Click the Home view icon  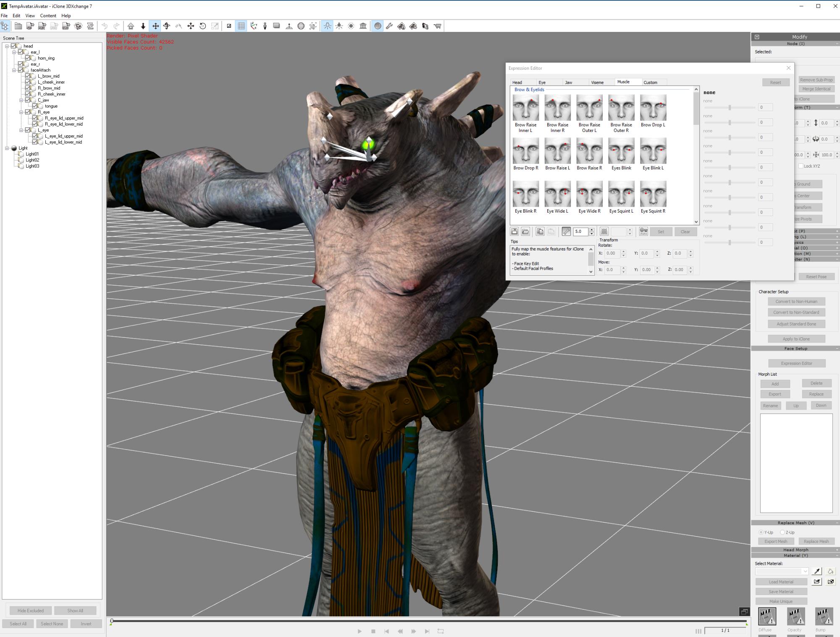coord(131,26)
